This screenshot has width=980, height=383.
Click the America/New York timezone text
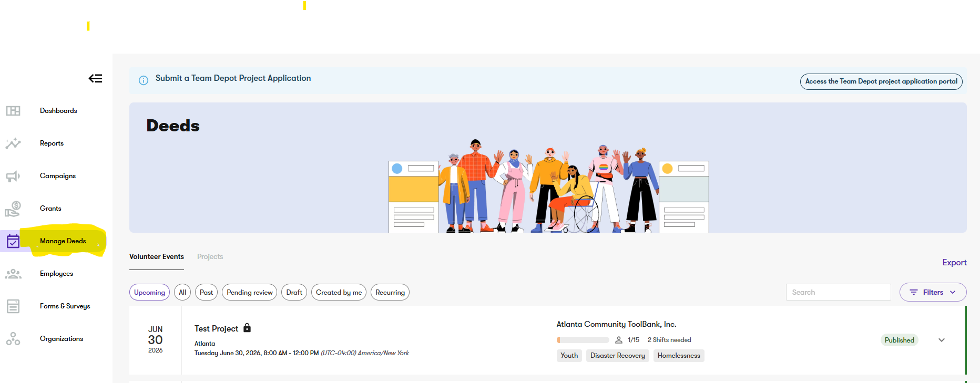383,353
